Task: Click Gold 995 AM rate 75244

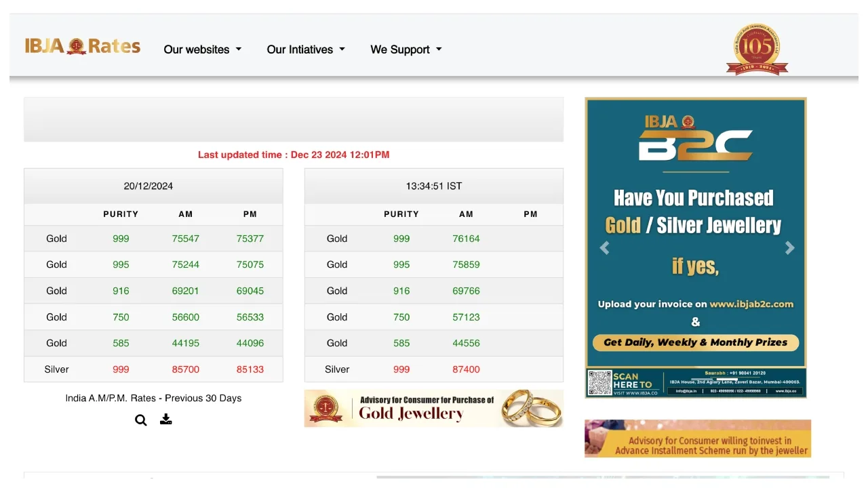Action: click(x=186, y=264)
